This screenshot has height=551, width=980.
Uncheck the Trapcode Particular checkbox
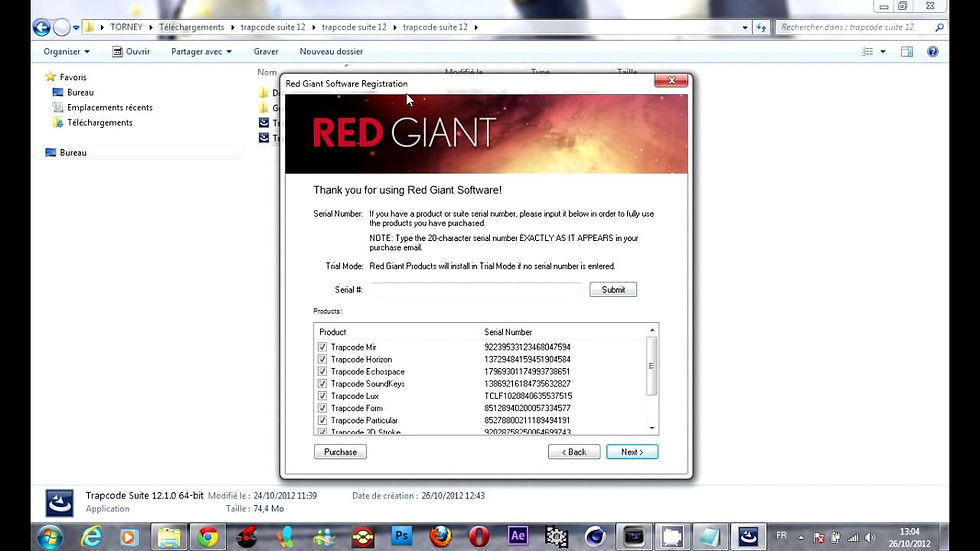pyautogui.click(x=322, y=420)
